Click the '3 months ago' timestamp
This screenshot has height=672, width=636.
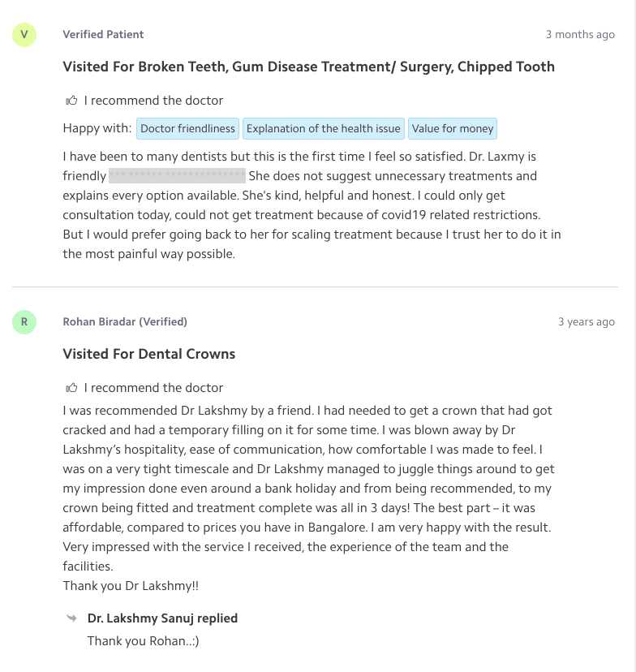pyautogui.click(x=579, y=34)
